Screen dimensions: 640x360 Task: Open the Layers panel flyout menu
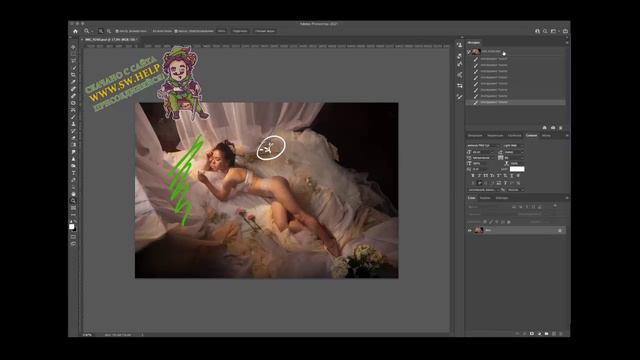pyautogui.click(x=567, y=198)
